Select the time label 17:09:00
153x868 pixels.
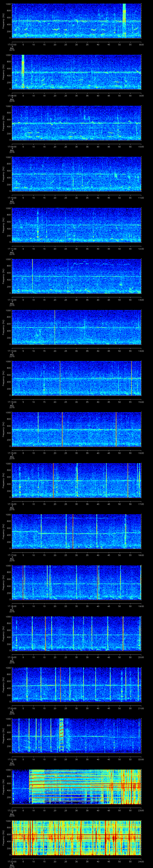click(12, 147)
